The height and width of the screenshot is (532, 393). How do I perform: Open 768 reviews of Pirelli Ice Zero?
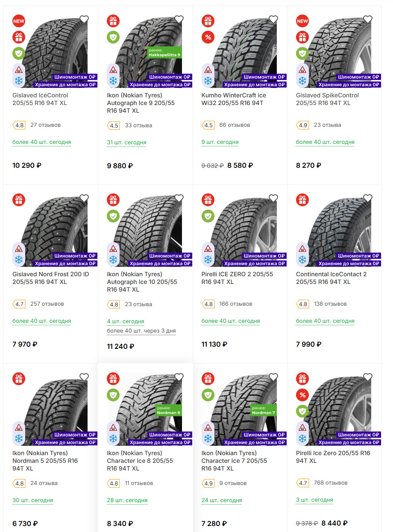(x=331, y=483)
